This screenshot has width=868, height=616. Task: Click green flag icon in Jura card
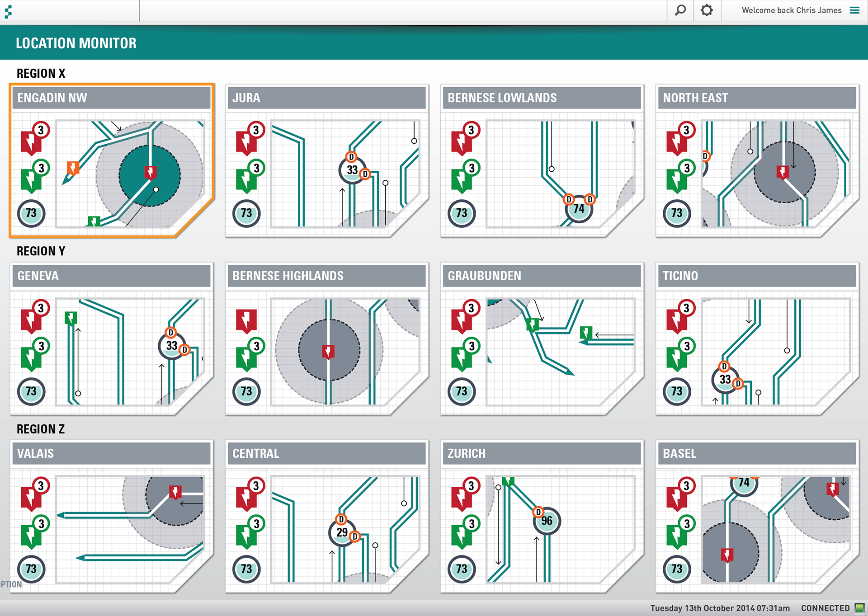point(246,180)
